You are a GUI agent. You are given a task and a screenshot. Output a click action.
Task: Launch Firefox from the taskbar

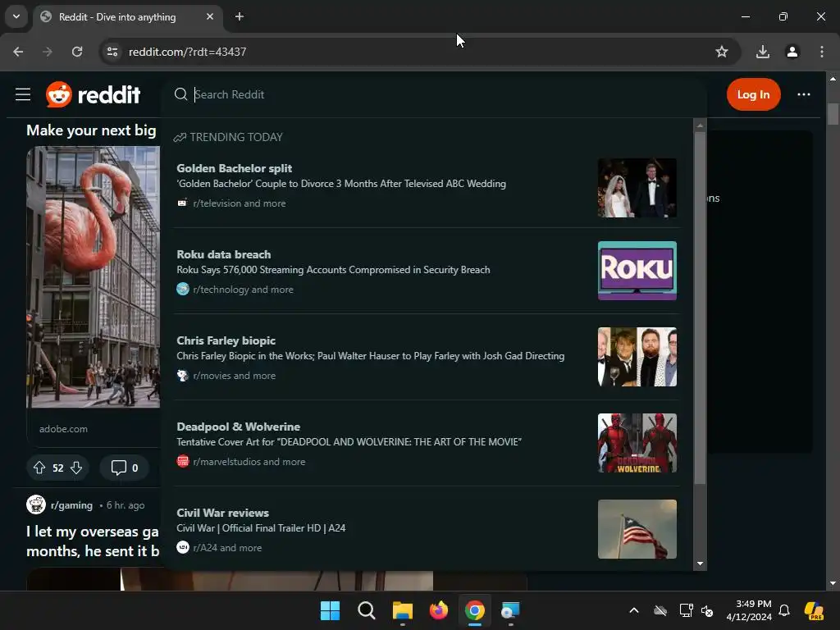pos(439,610)
